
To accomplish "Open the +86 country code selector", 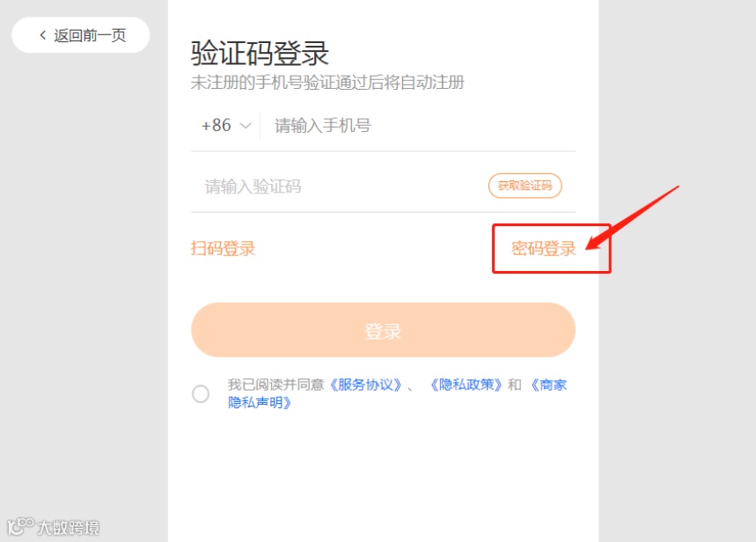I will [x=225, y=125].
